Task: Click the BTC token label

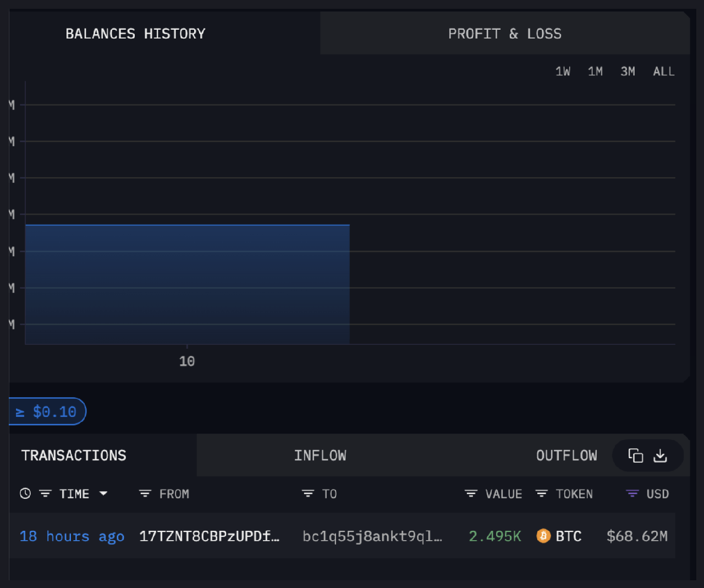Action: click(x=569, y=536)
